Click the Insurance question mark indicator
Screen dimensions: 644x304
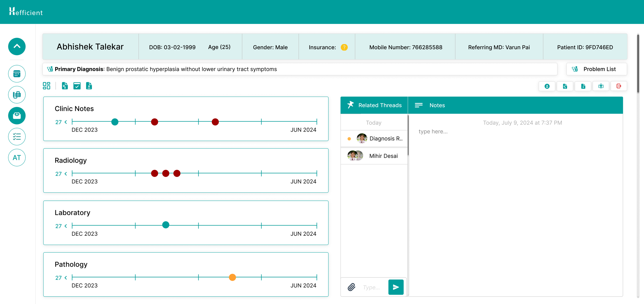344,47
